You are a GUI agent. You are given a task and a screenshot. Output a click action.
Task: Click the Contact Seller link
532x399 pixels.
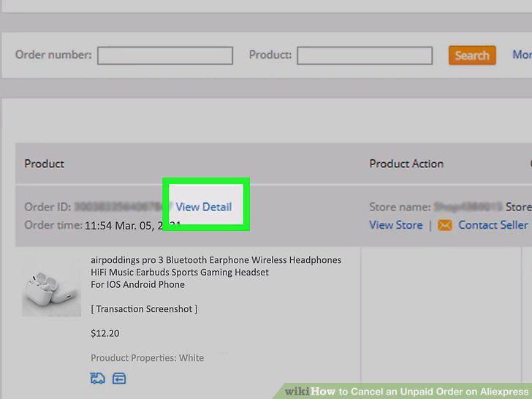coord(493,225)
